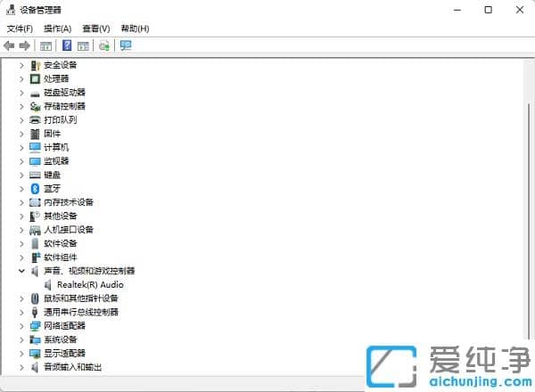
Task: Select the 鼠标和其他指针设备 label
Action: (x=81, y=298)
